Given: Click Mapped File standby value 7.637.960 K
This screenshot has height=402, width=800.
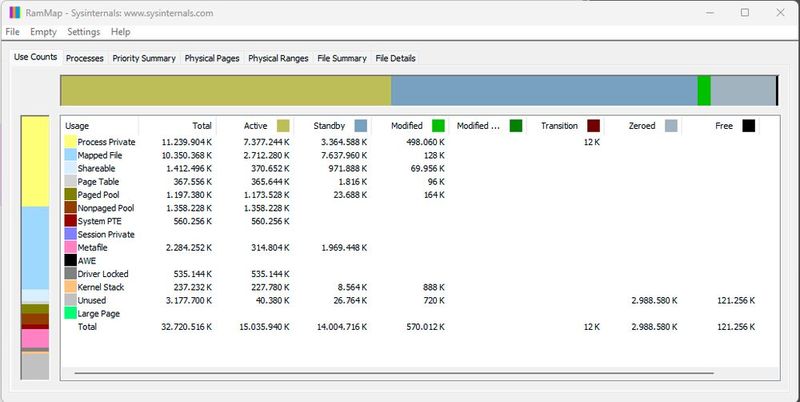Looking at the screenshot, I should point(344,155).
